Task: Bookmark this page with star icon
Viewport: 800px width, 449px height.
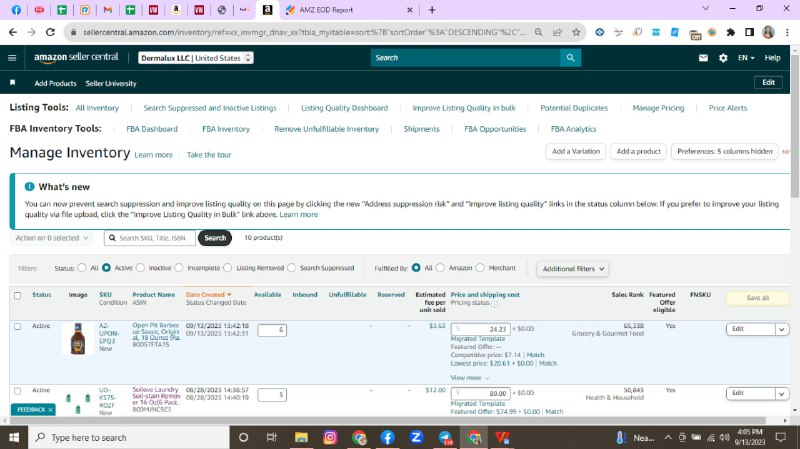Action: pos(576,32)
